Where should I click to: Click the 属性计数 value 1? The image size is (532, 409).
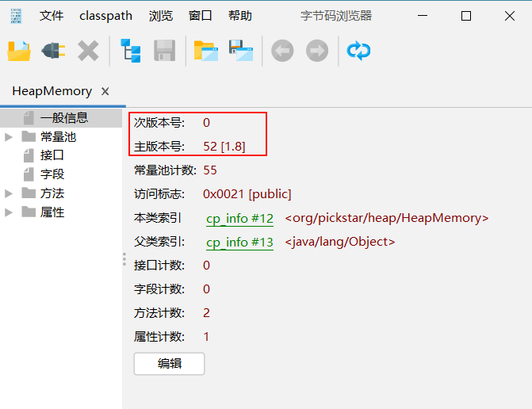click(206, 337)
